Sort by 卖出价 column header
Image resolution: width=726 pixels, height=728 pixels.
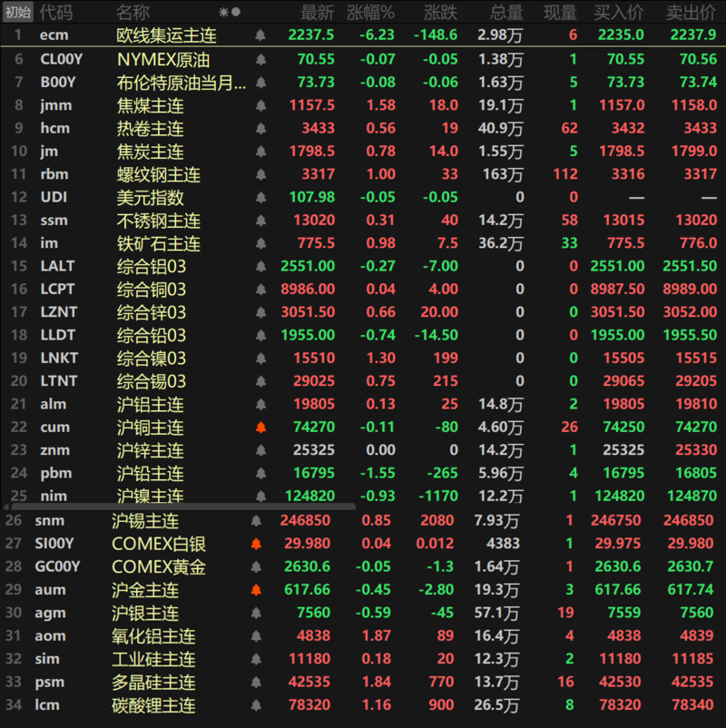click(x=692, y=13)
